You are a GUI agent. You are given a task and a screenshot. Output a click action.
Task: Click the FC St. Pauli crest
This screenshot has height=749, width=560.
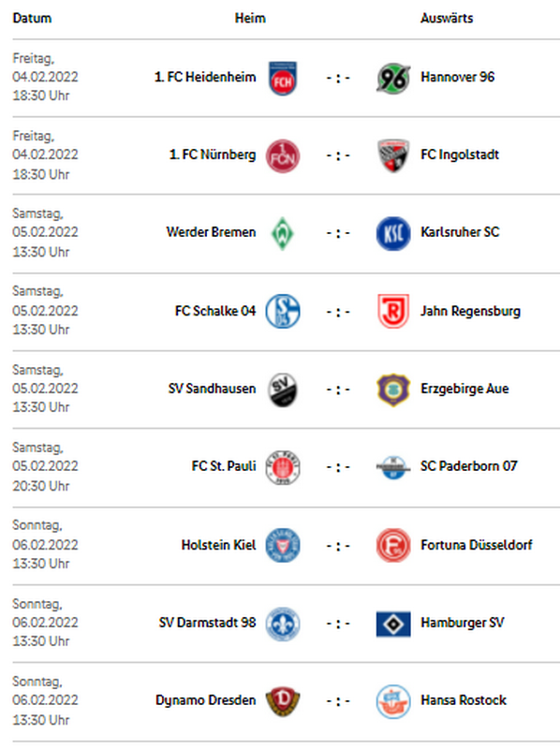pos(283,466)
